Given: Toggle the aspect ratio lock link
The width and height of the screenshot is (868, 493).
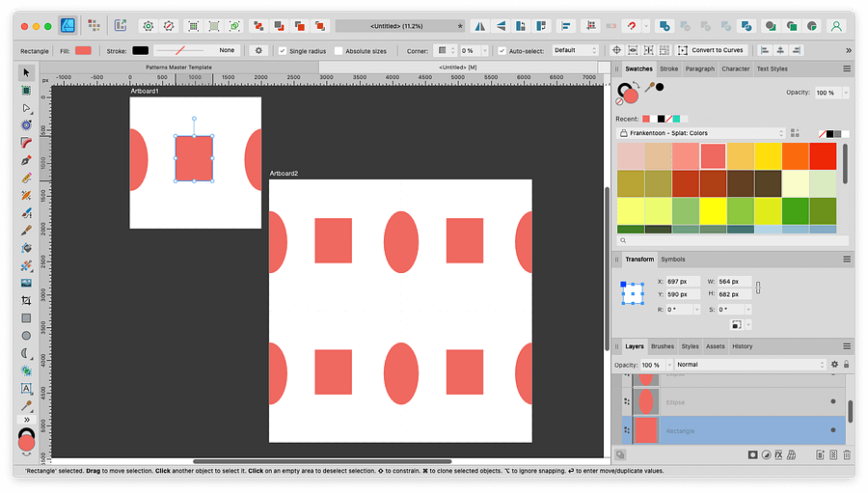Looking at the screenshot, I should 758,288.
